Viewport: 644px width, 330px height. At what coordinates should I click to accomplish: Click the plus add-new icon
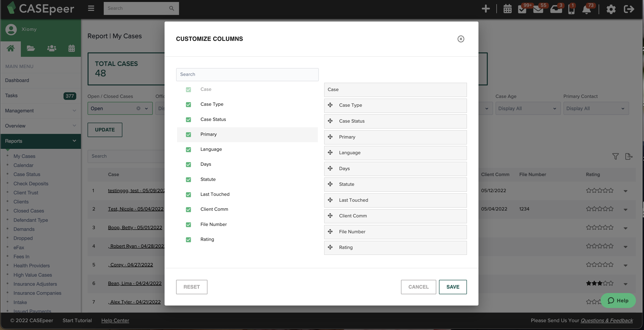486,9
